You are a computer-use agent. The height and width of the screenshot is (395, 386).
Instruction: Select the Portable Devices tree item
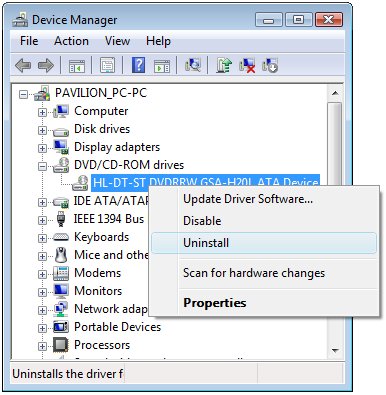click(x=117, y=327)
